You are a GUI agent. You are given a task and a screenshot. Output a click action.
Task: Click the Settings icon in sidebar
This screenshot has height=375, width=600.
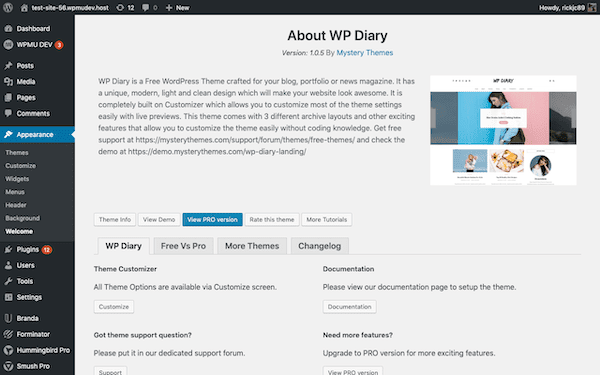8,297
